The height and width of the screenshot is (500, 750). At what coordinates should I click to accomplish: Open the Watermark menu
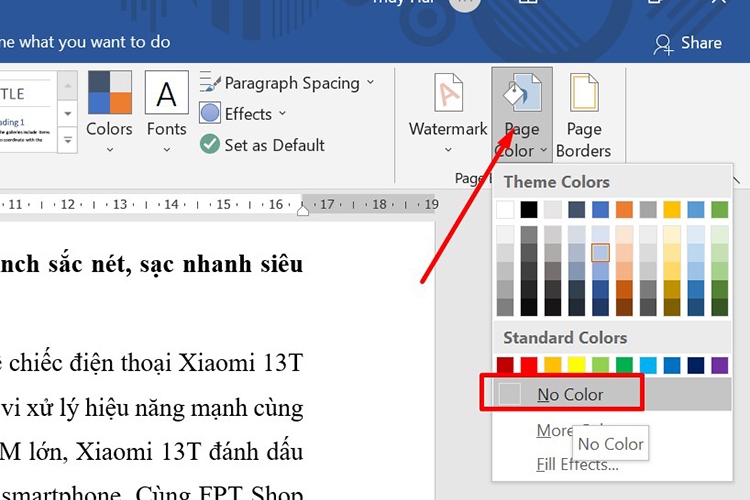click(x=448, y=113)
